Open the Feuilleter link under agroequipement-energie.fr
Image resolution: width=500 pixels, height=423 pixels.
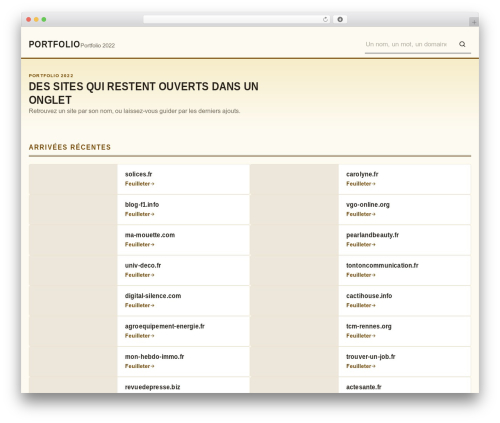click(x=139, y=336)
